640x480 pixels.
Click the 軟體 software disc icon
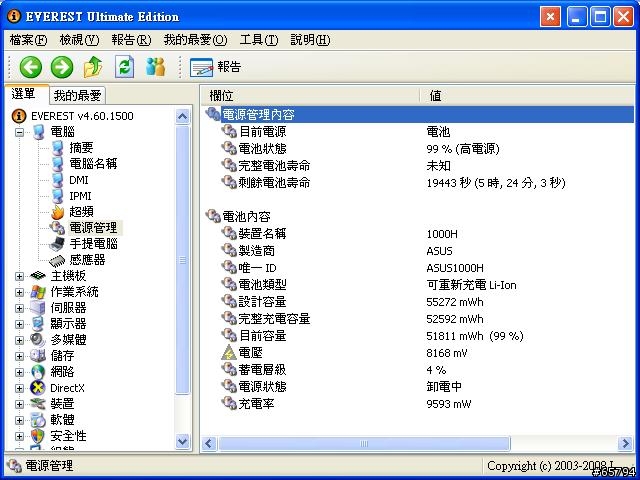pos(38,420)
